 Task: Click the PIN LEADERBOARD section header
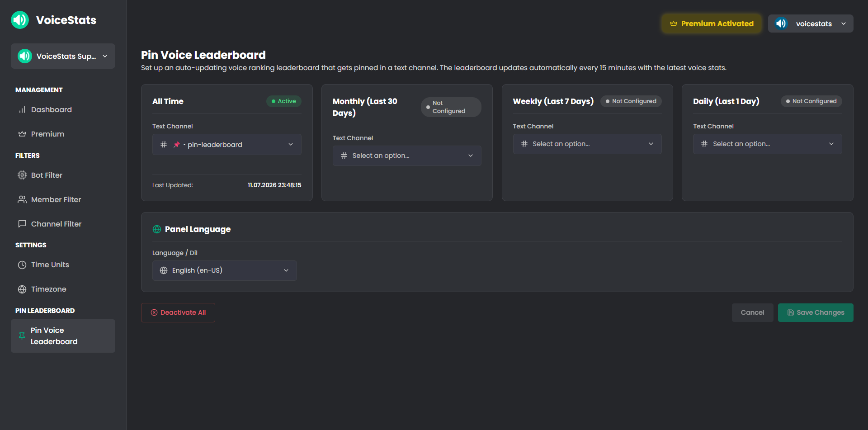coord(45,311)
